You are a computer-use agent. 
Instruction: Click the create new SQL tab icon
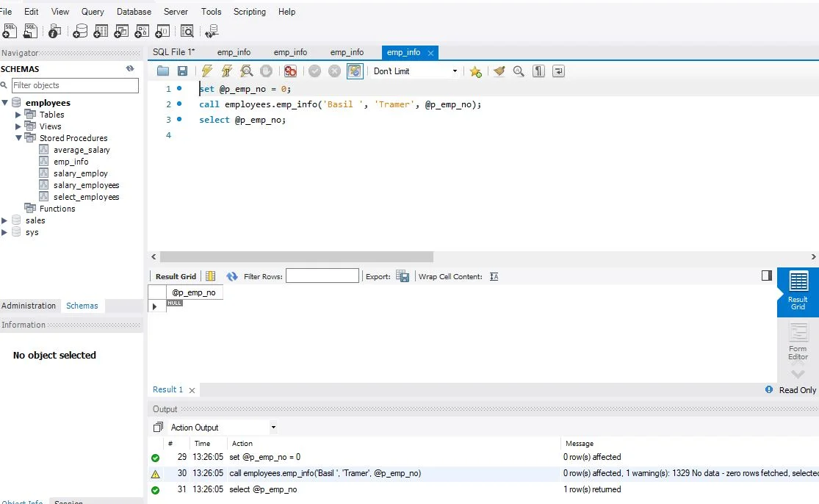point(10,31)
